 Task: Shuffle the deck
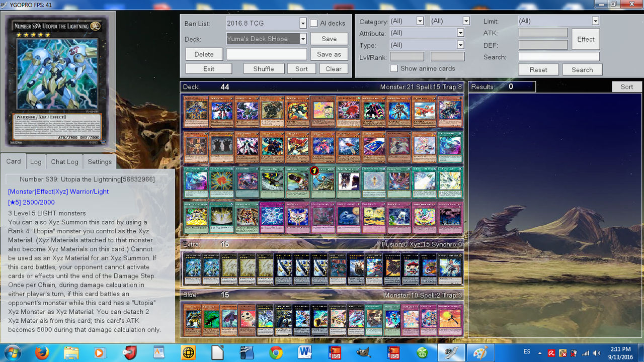(264, 69)
